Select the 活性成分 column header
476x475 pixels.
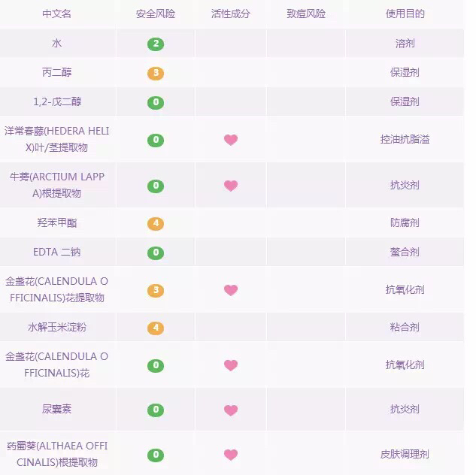231,14
